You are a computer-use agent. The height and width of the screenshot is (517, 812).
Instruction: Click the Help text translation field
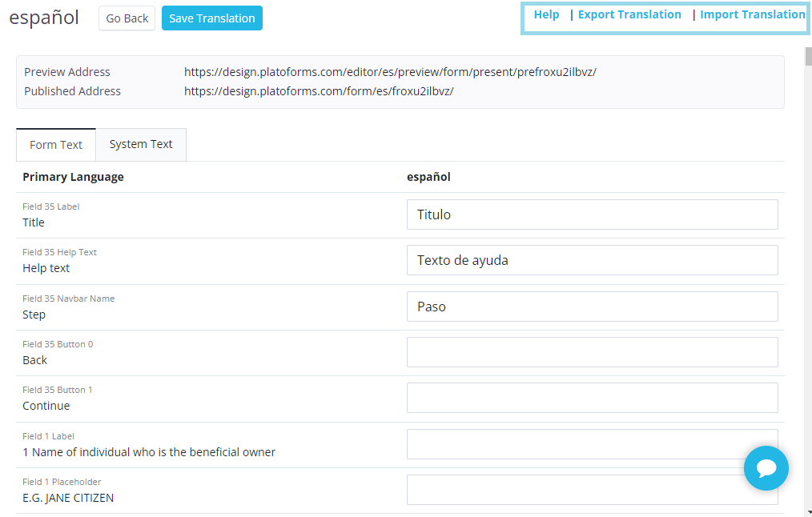point(592,260)
